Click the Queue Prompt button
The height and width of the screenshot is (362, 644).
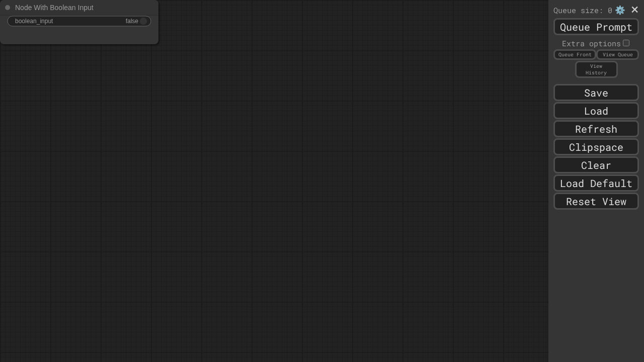click(x=596, y=27)
